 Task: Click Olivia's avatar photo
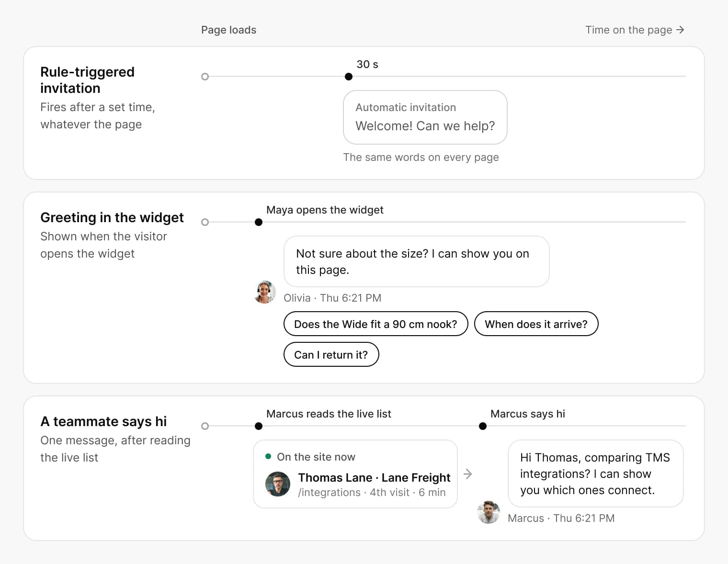pos(264,292)
